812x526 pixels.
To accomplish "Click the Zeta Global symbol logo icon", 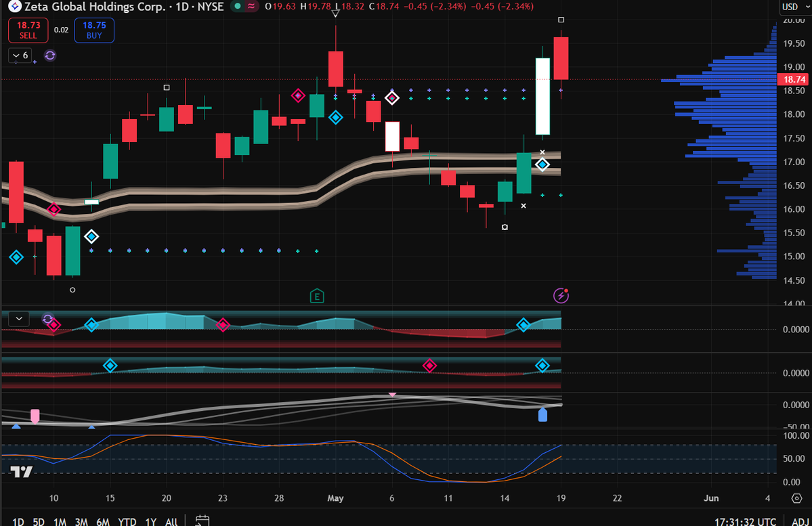I will pos(15,6).
